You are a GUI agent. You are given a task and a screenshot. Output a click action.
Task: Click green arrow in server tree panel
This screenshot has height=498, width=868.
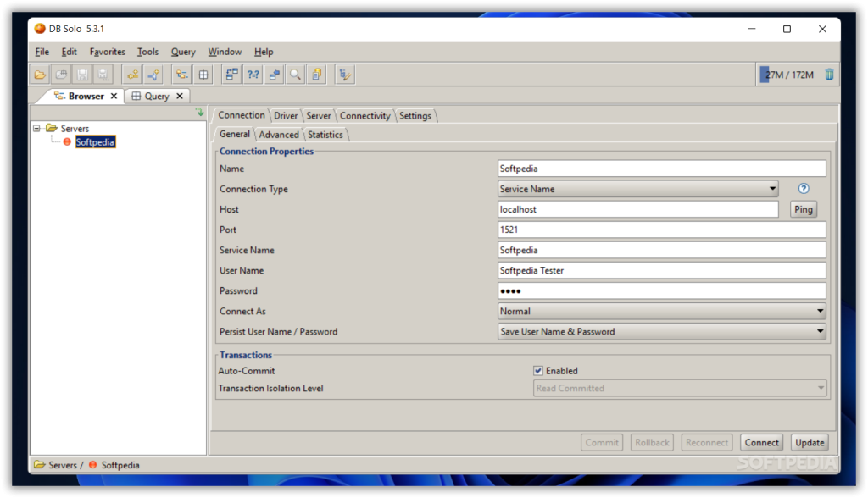pos(199,113)
